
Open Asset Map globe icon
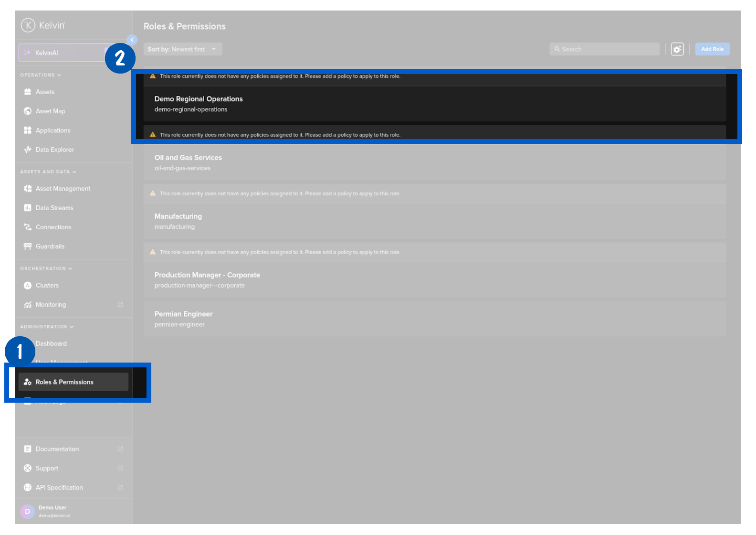coord(28,111)
